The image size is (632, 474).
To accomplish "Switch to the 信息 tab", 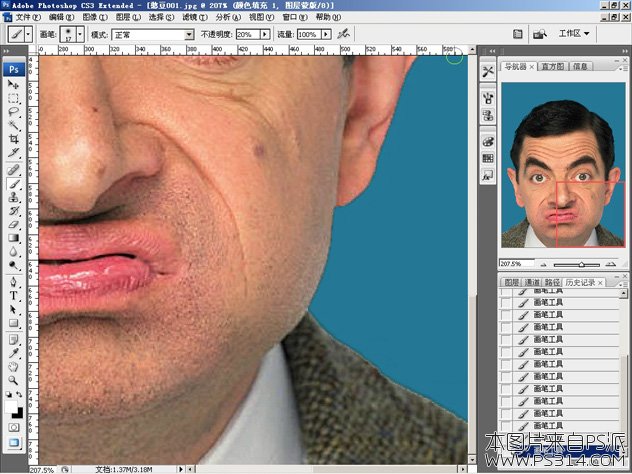I will 580,67.
